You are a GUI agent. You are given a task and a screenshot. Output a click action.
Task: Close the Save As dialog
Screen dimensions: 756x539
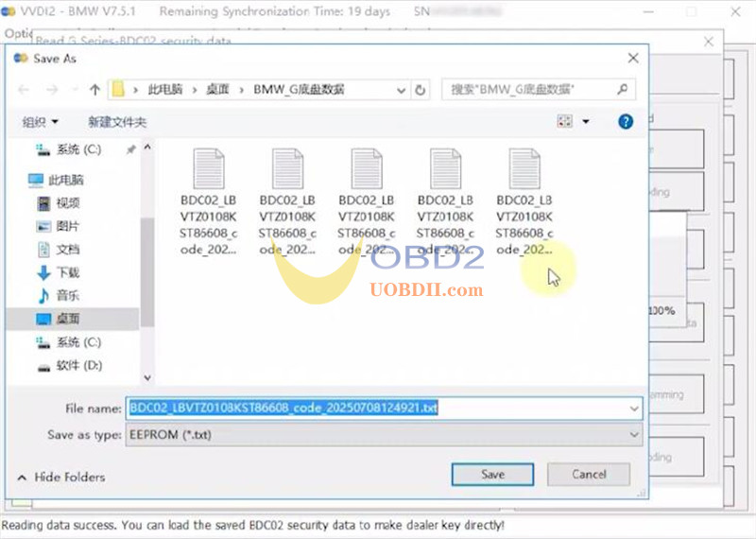tap(633, 59)
